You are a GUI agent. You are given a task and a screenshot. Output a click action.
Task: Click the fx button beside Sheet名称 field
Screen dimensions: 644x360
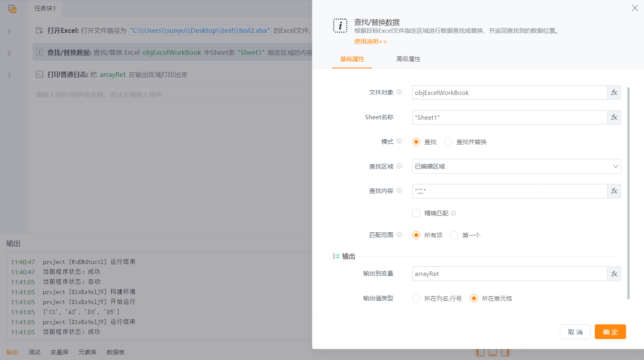point(614,117)
